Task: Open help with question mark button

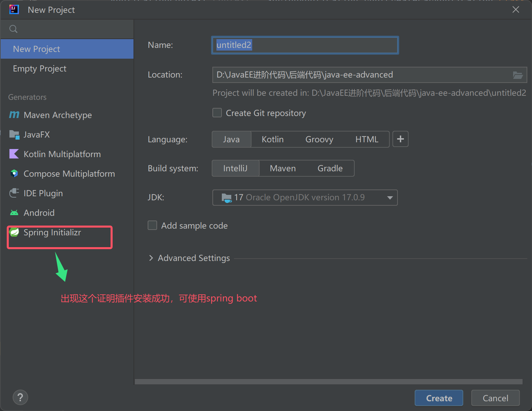Action: 20,398
